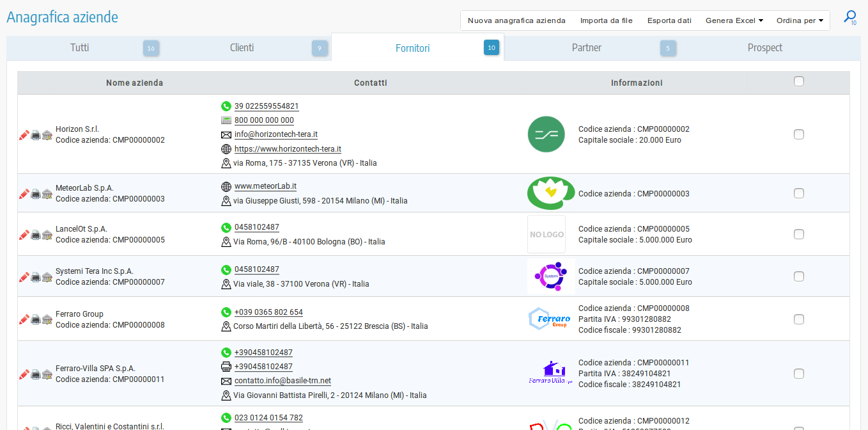Viewport: 868px width, 430px height.
Task: Click address via Roma, 175 Verona
Action: [x=305, y=163]
